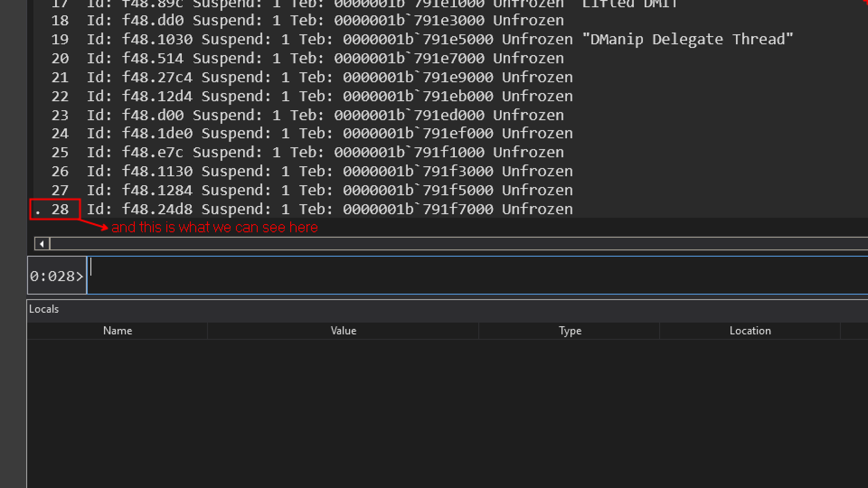Click the left arrow of horizontal scrollbar
The height and width of the screenshot is (488, 868).
tap(42, 244)
